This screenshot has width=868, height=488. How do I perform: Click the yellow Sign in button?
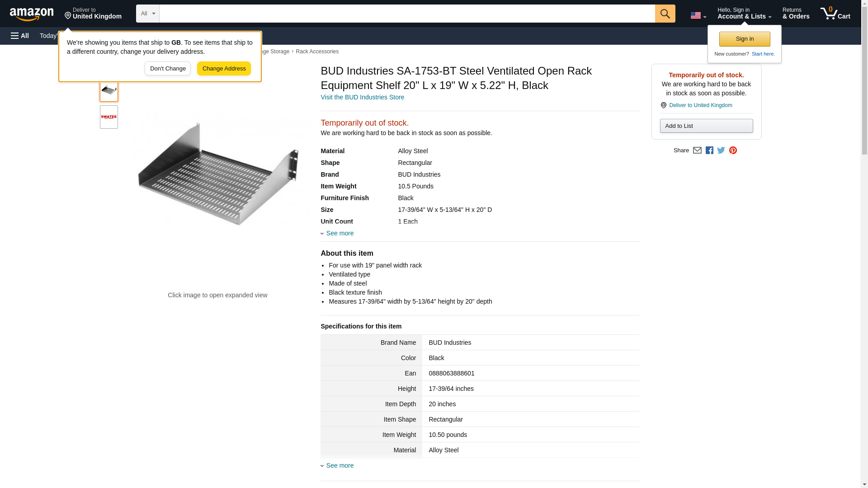click(745, 39)
